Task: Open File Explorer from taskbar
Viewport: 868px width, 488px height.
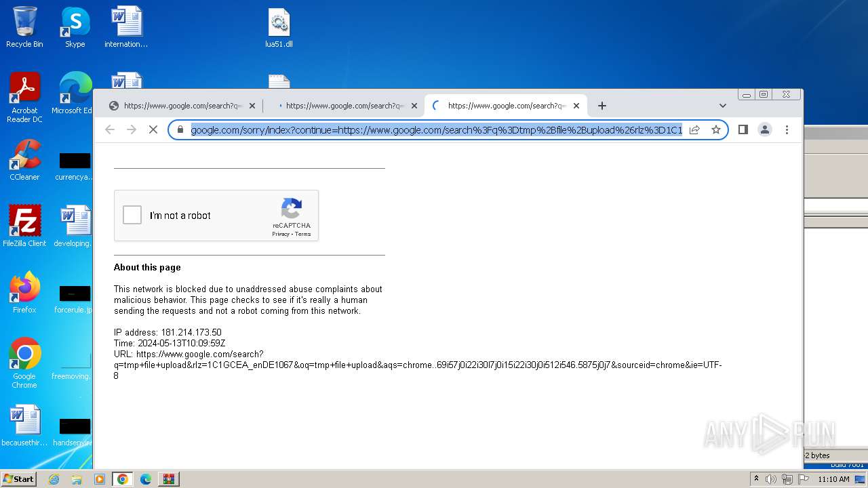Action: (77, 479)
